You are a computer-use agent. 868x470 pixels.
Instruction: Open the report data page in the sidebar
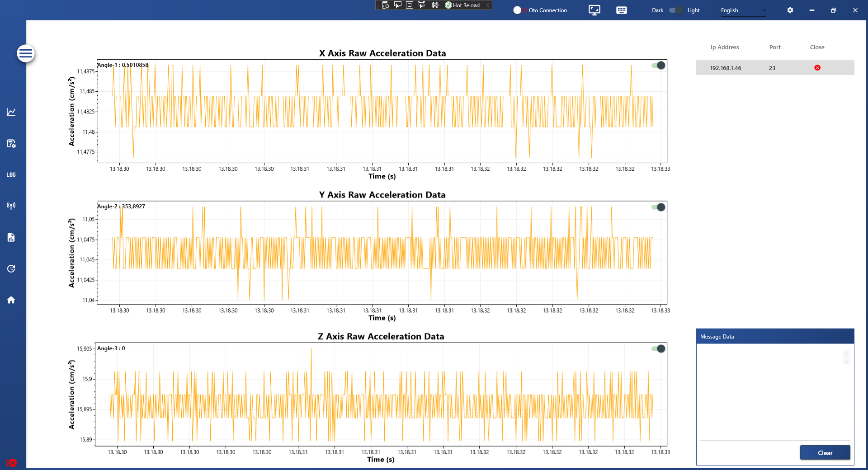point(11,237)
